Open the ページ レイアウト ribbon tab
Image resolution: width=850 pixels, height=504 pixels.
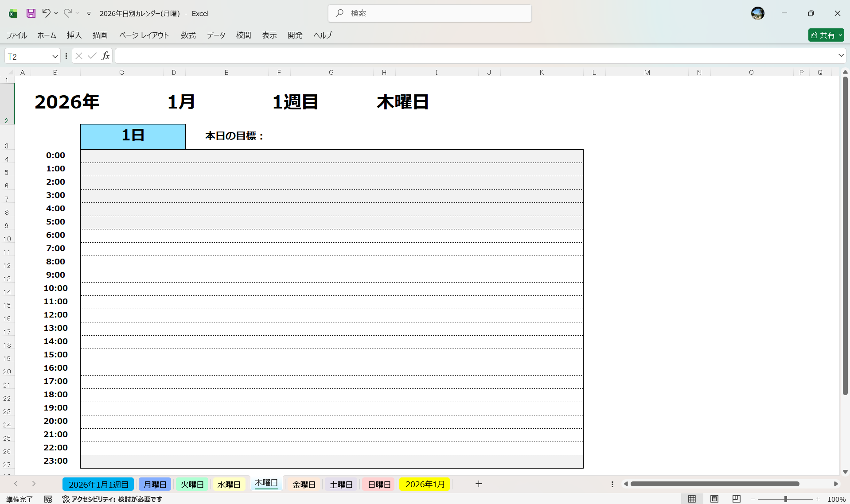(x=144, y=35)
